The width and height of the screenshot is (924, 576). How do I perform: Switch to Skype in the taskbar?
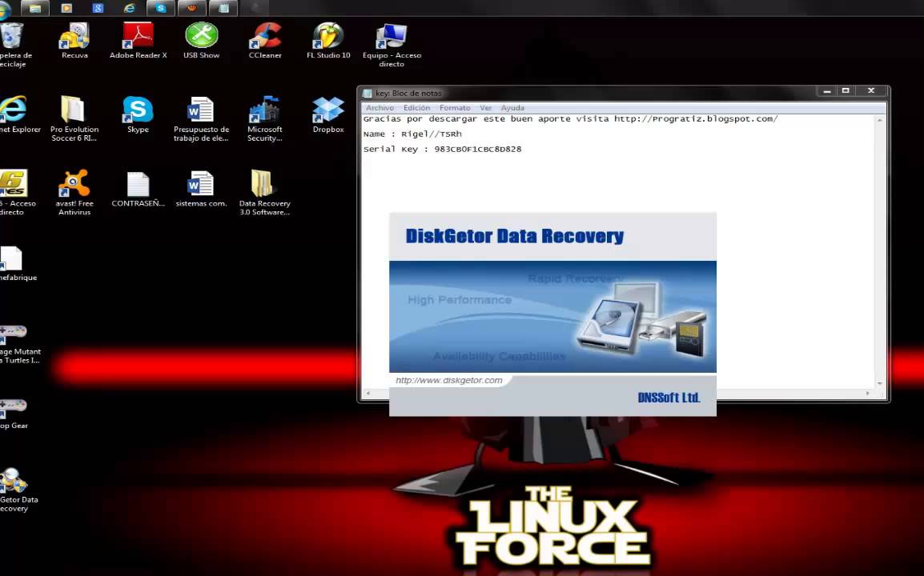[x=161, y=8]
